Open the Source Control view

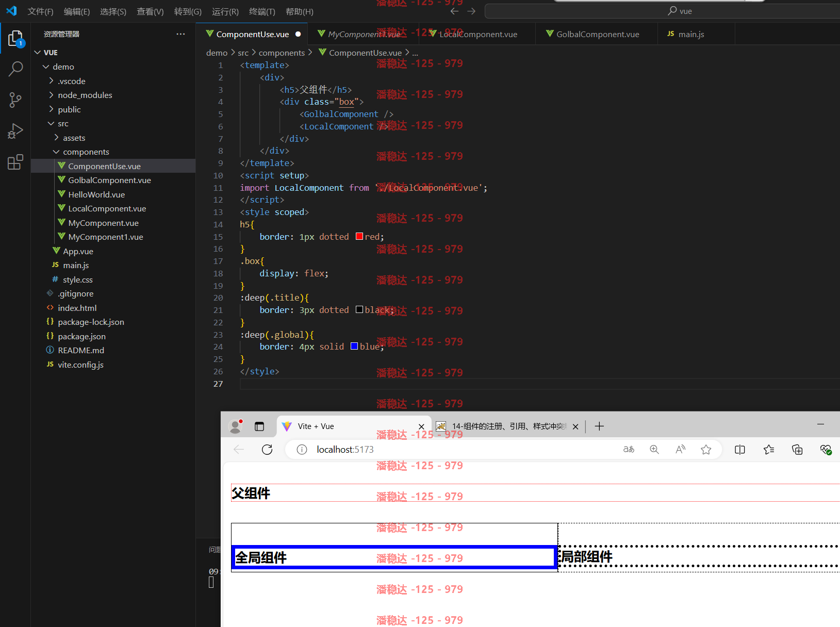[15, 100]
